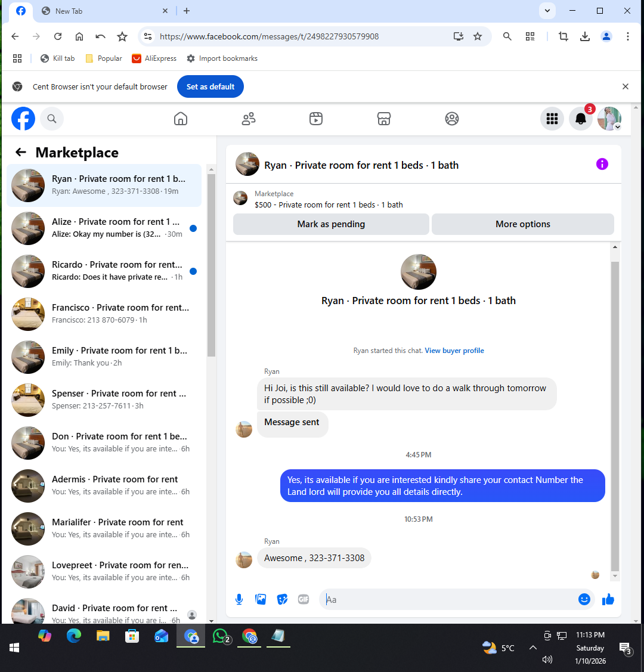Open the notifications bell with 3 badge

coord(581,119)
